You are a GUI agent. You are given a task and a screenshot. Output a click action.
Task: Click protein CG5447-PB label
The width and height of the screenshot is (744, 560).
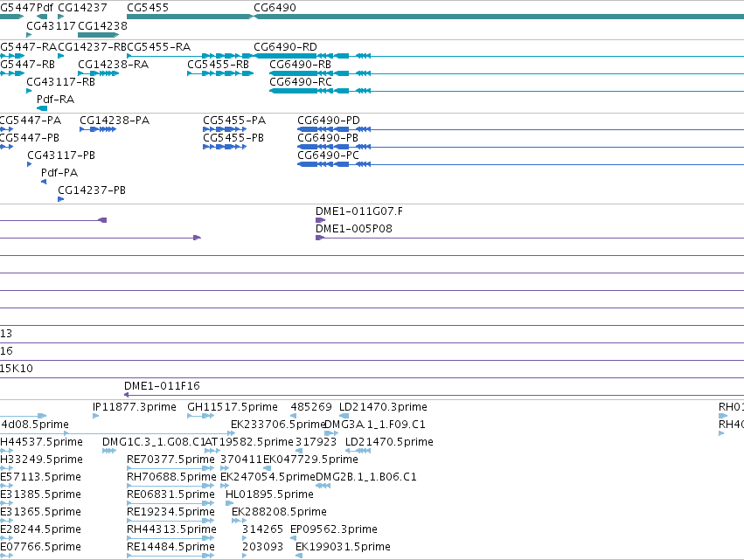coord(30,138)
